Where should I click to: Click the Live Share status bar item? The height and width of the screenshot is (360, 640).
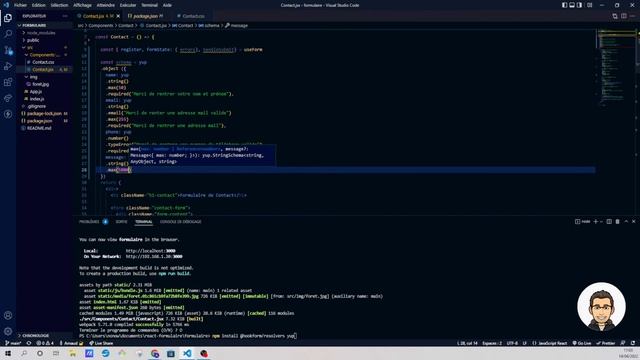[x=101, y=343]
